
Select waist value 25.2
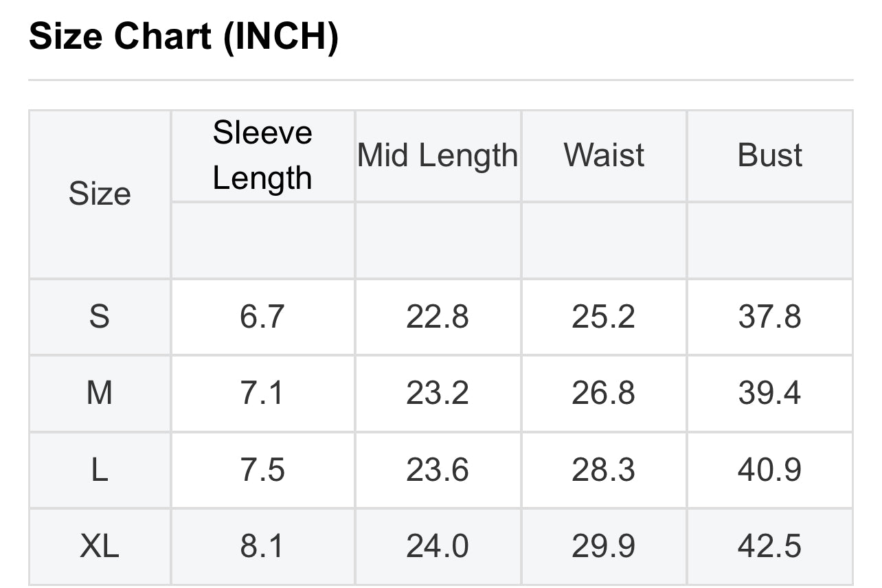coord(604,317)
